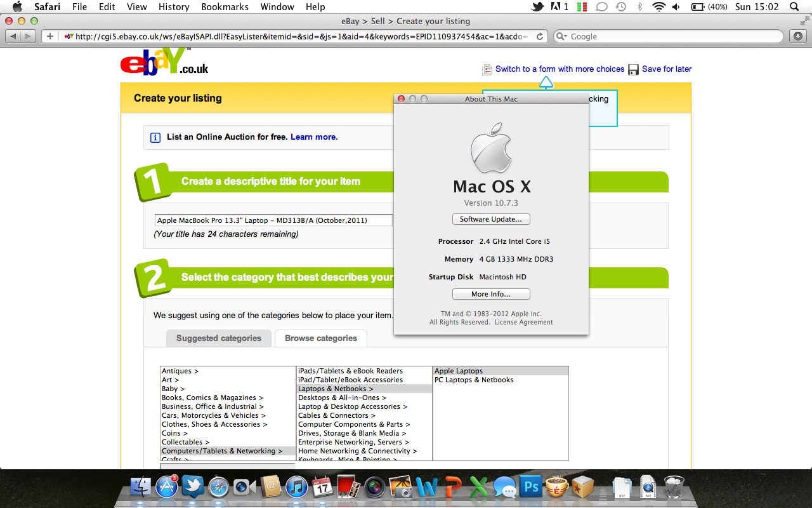Click Safari's Forward arrow button

tap(29, 36)
